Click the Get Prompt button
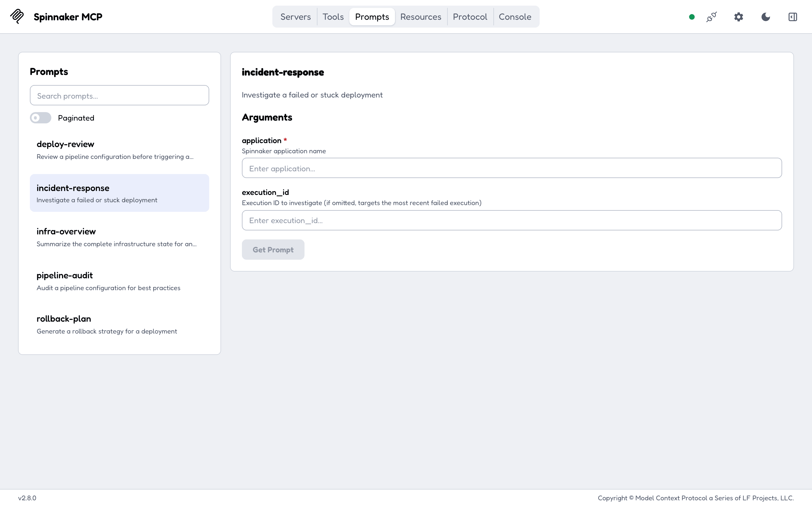The image size is (812, 507). (x=273, y=250)
